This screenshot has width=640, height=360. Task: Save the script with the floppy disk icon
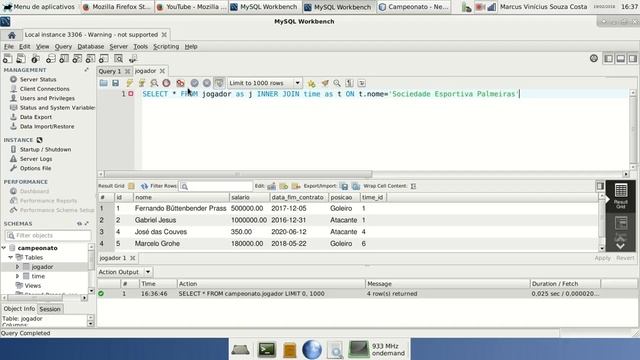(x=116, y=83)
